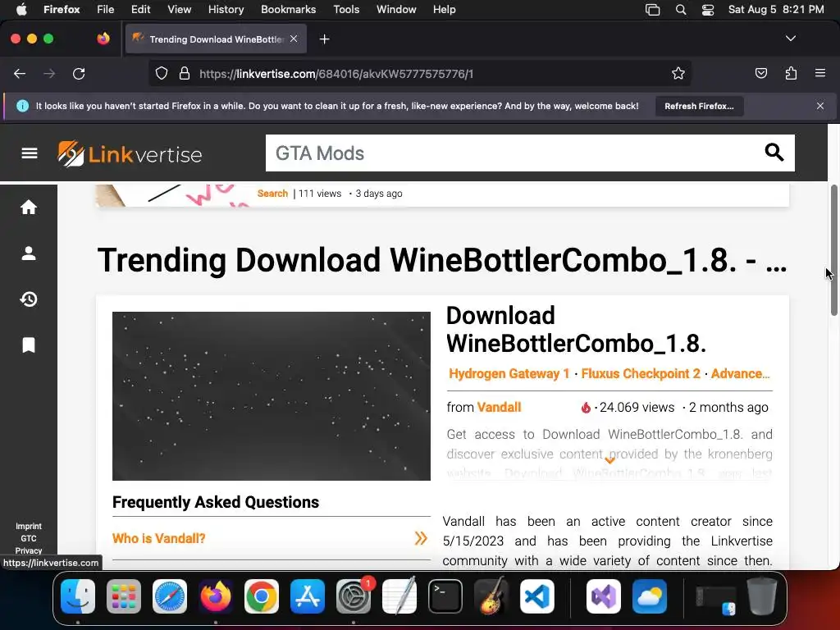840x630 pixels.
Task: Open the File menu
Action: click(x=105, y=10)
